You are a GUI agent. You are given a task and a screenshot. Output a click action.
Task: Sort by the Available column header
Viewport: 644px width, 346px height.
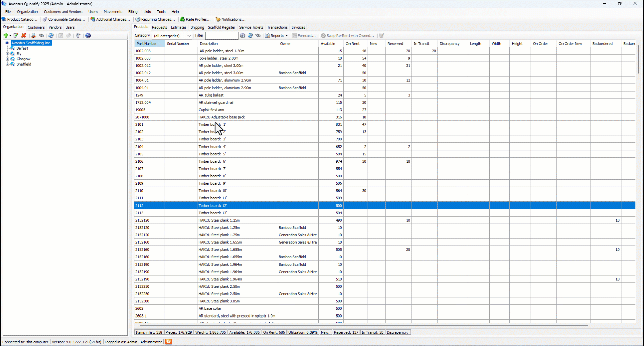[x=328, y=44]
